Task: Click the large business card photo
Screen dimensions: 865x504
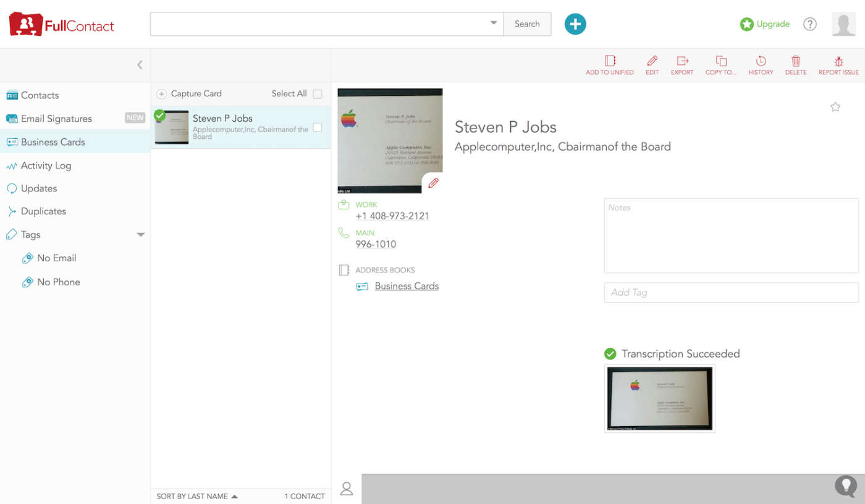Action: point(390,141)
